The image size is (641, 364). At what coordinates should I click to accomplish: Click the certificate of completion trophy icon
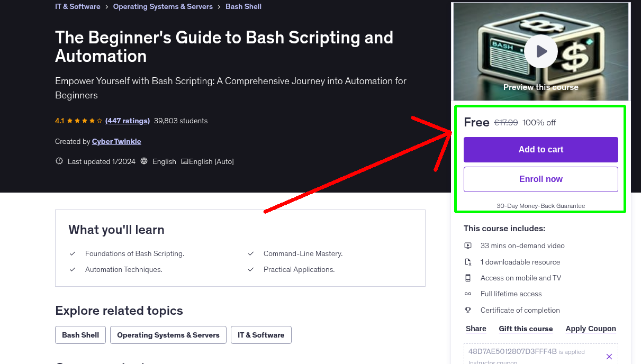pos(468,310)
